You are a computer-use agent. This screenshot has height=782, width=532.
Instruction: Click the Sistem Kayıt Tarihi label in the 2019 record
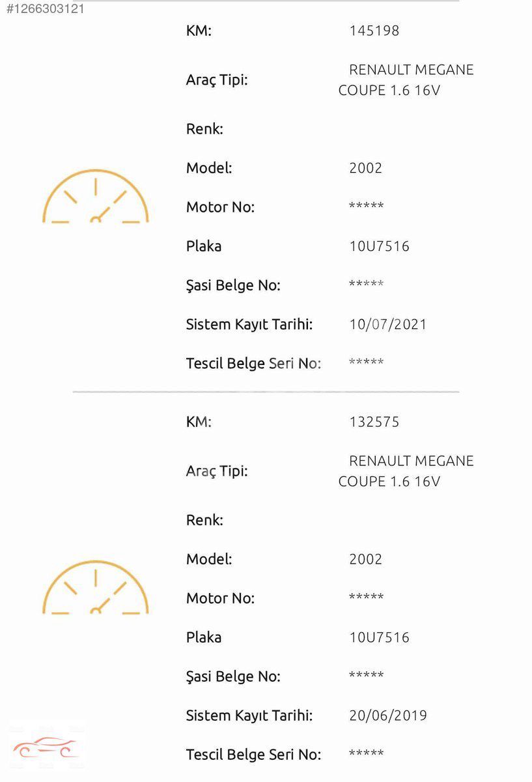249,716
